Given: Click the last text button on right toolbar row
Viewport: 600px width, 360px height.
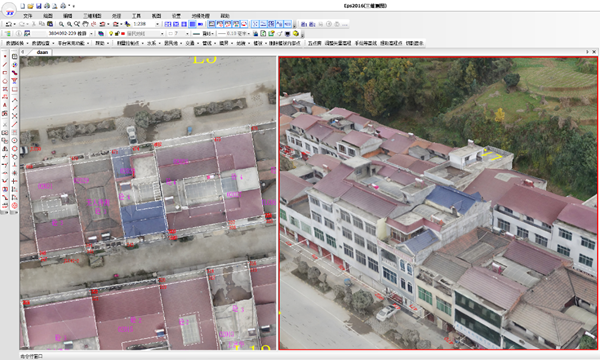Looking at the screenshot, I should pos(414,43).
